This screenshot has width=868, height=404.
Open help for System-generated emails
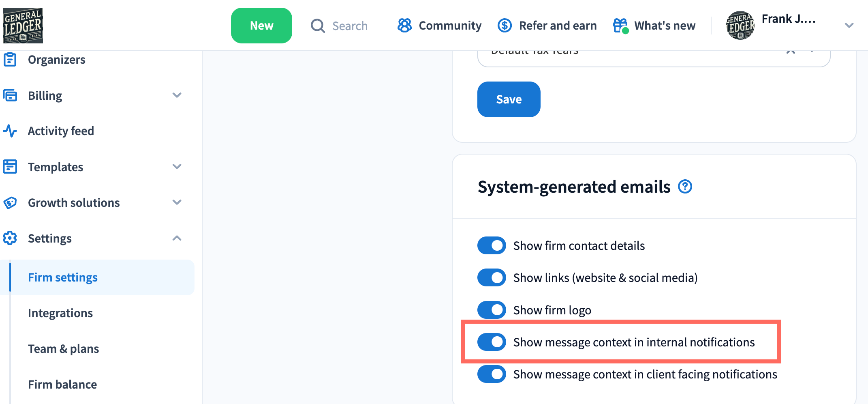(685, 187)
